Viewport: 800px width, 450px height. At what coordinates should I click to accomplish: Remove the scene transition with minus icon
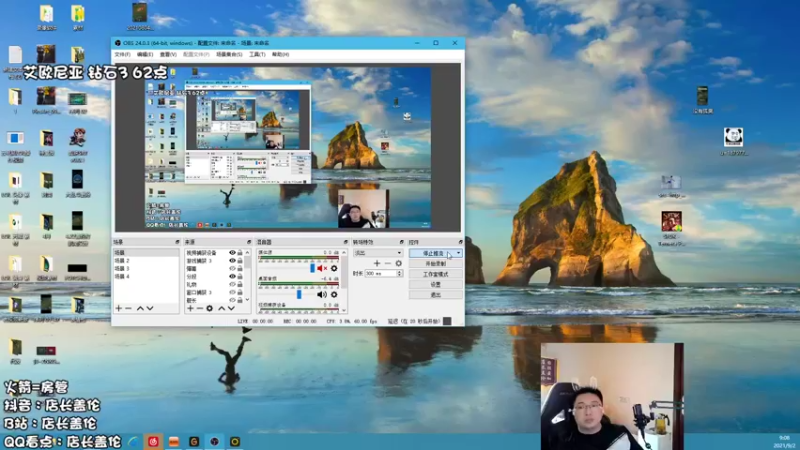click(x=388, y=263)
